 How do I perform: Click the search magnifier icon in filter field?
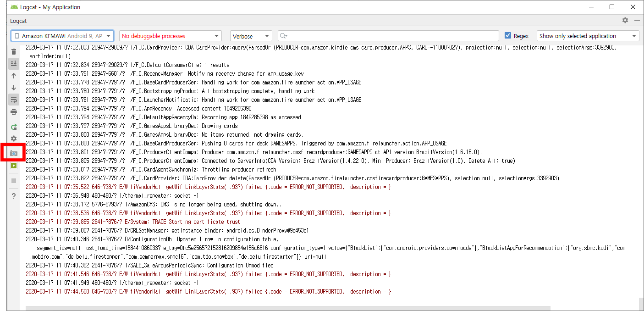point(283,36)
